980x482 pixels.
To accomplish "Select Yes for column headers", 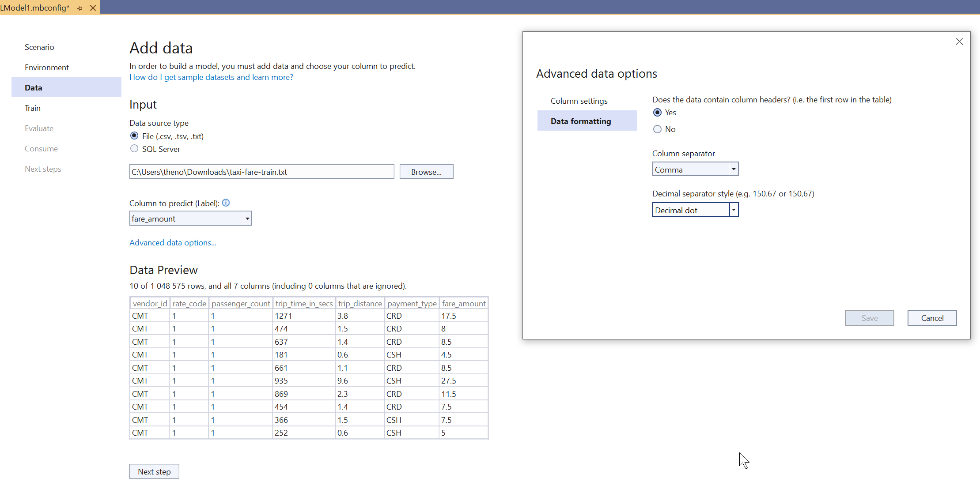I will coord(657,113).
